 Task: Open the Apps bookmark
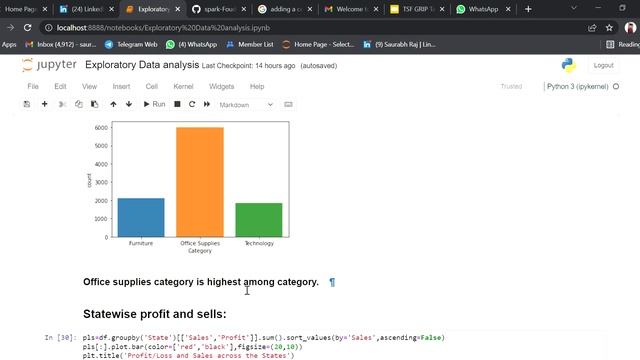click(9, 44)
